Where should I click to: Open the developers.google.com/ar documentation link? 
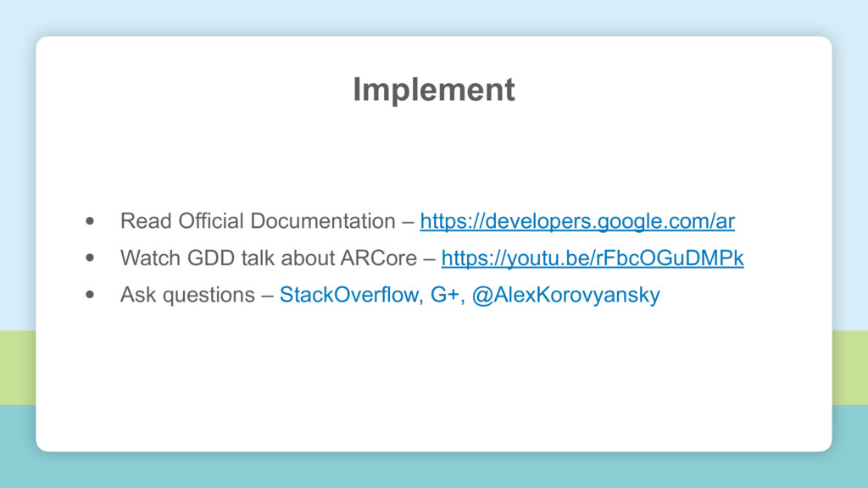[x=577, y=221]
